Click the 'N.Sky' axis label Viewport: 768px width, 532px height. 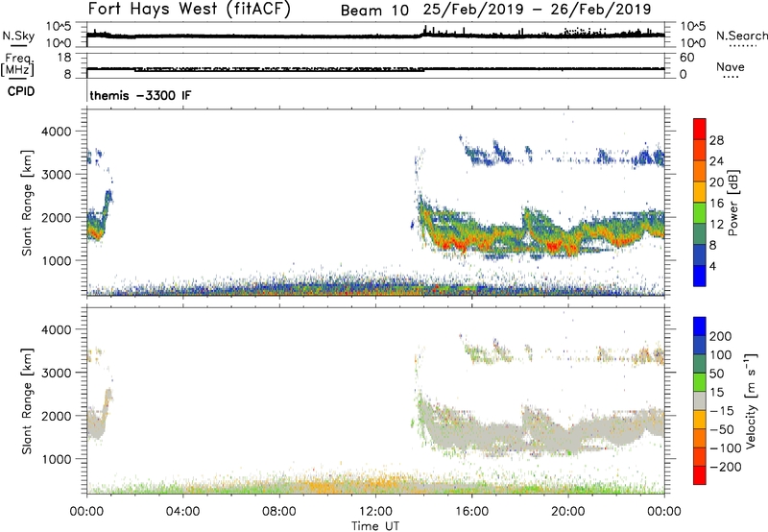[x=18, y=36]
